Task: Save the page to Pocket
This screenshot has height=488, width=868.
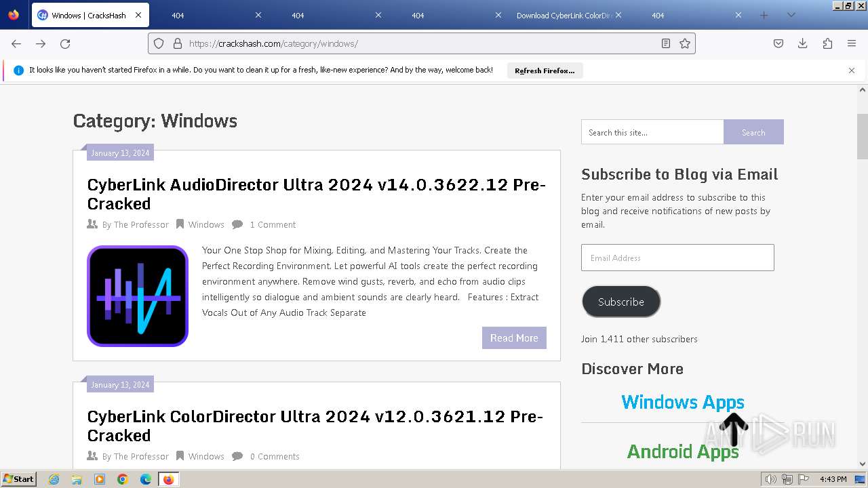Action: 778,43
